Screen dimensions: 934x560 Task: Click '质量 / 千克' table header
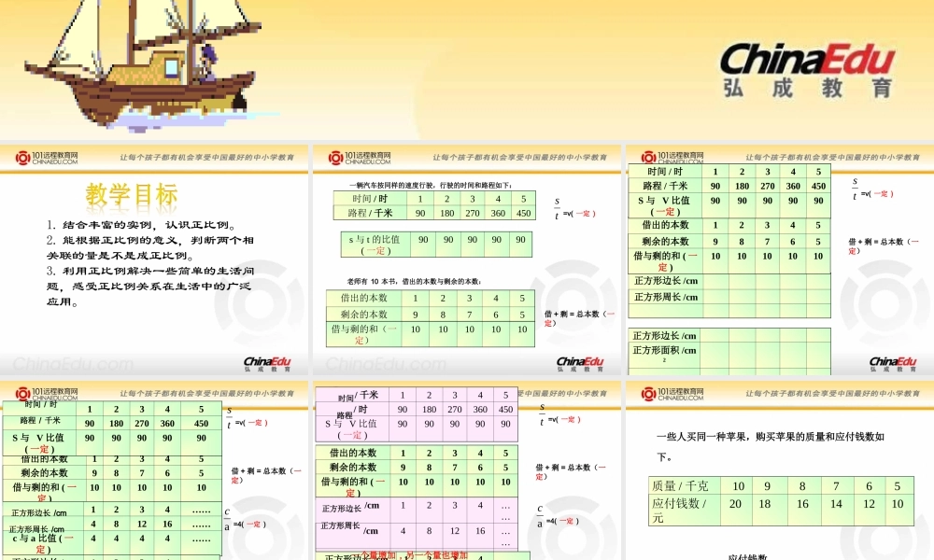[680, 485]
